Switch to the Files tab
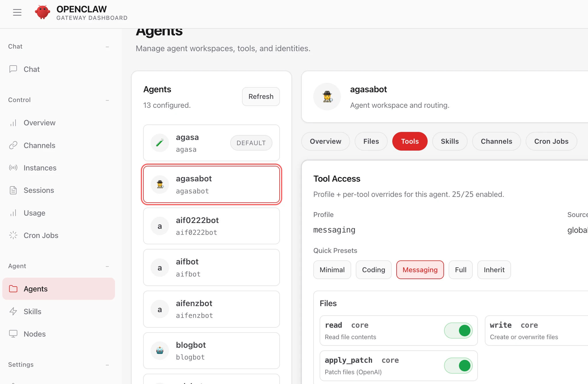588x384 pixels. 371,141
